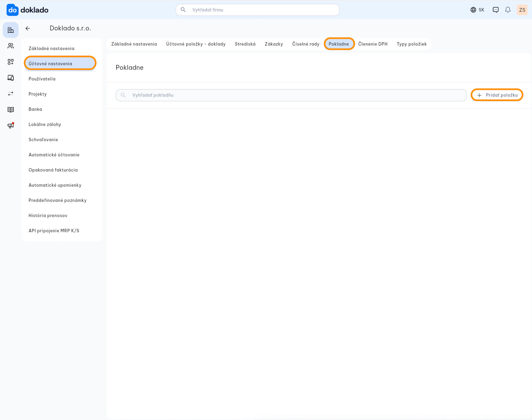Click the 'Pokladne' section heading

tap(130, 68)
